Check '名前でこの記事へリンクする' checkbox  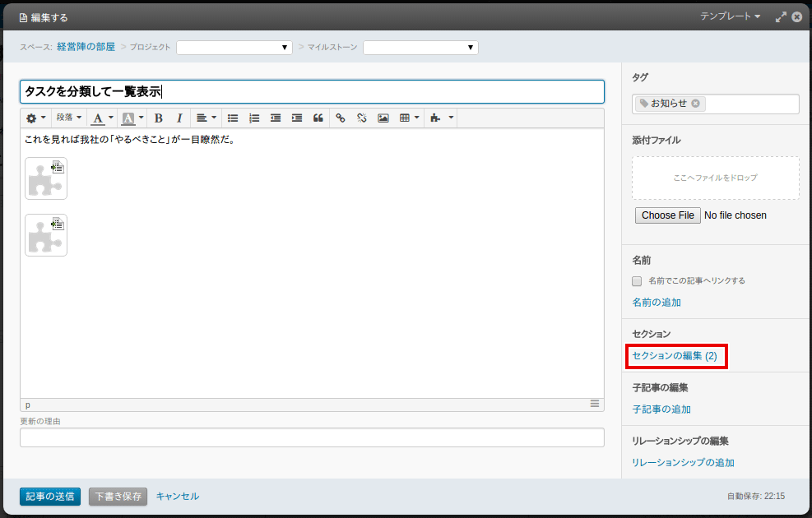[x=637, y=281]
